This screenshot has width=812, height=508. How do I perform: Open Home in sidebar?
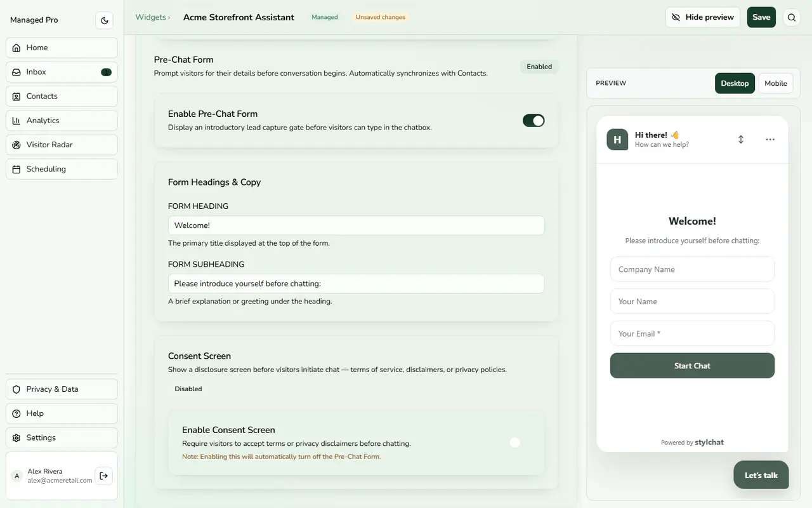point(62,48)
